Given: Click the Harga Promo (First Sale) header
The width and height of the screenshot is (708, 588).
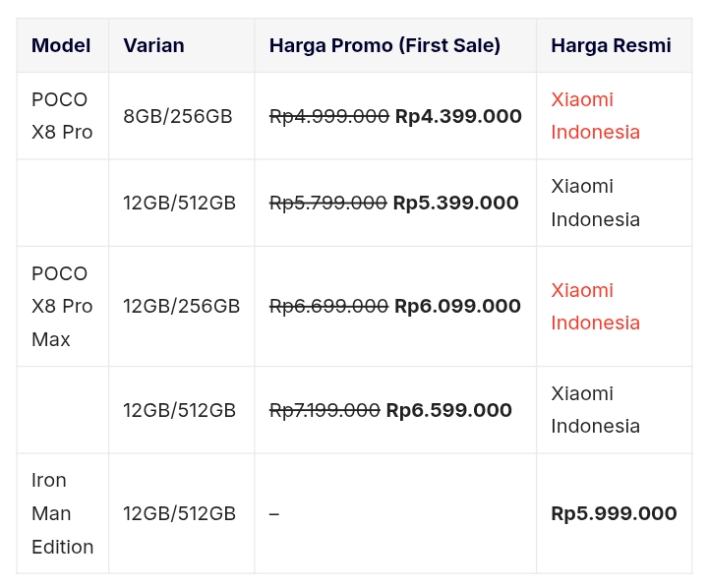Looking at the screenshot, I should click(384, 45).
